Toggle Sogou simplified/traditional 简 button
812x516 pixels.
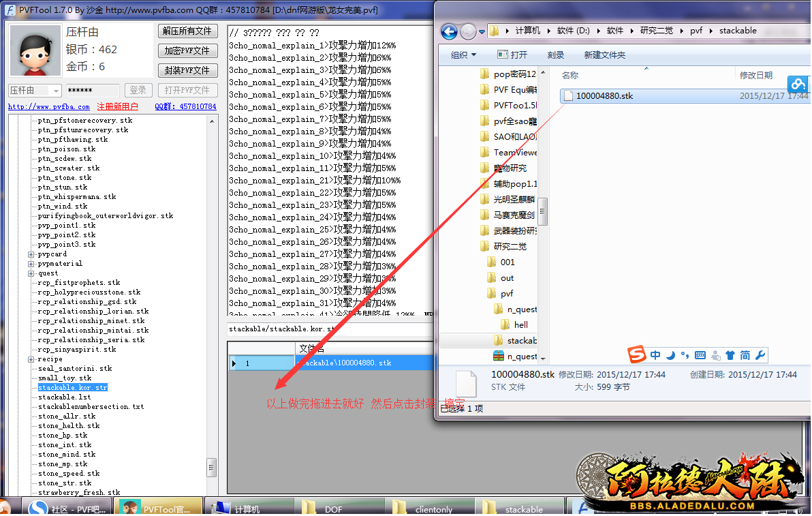(x=745, y=355)
